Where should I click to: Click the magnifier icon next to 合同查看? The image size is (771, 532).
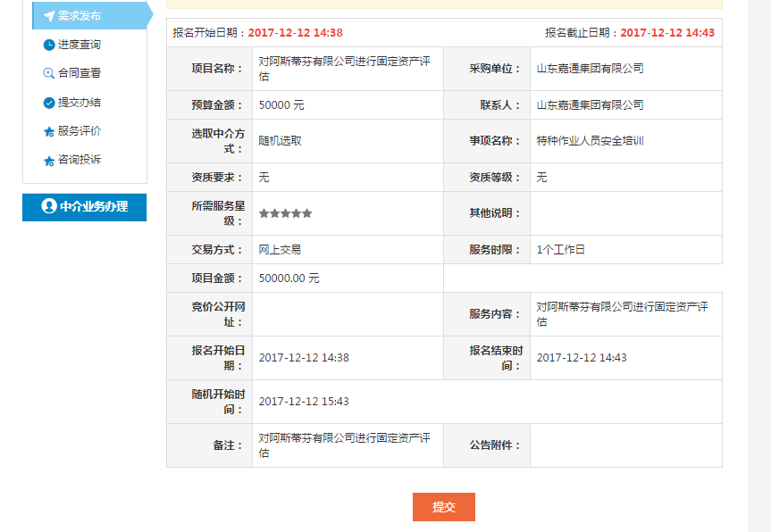(48, 74)
